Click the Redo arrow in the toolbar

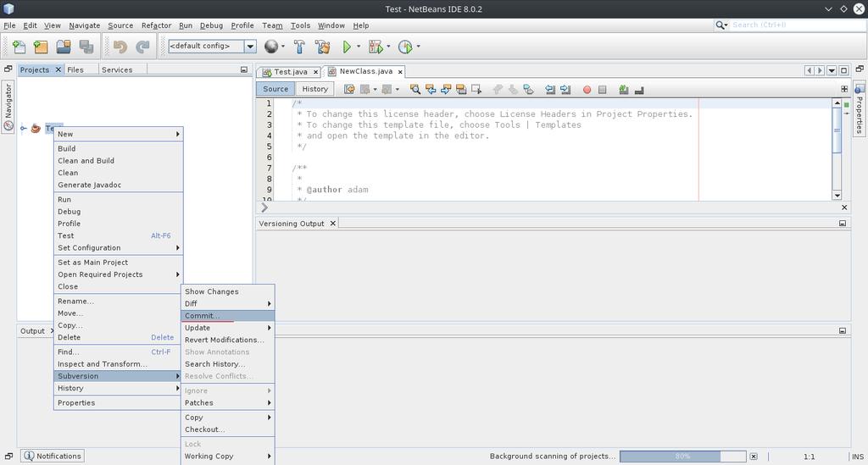tap(142, 47)
